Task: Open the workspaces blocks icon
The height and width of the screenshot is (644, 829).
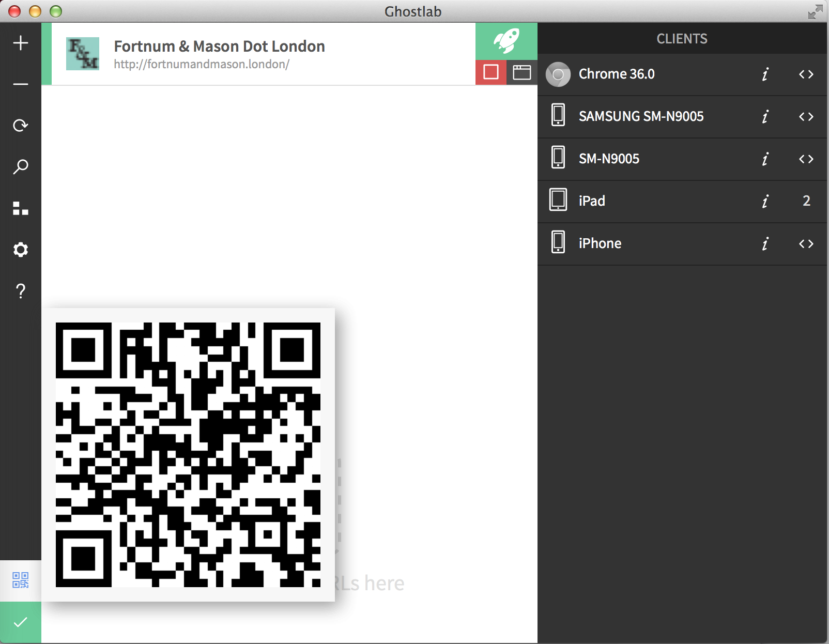Action: 21,208
